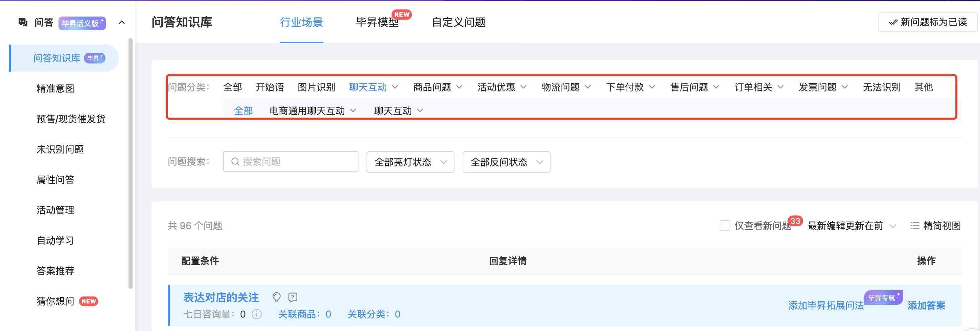Click the 毕昇专属 badge

pos(883,298)
